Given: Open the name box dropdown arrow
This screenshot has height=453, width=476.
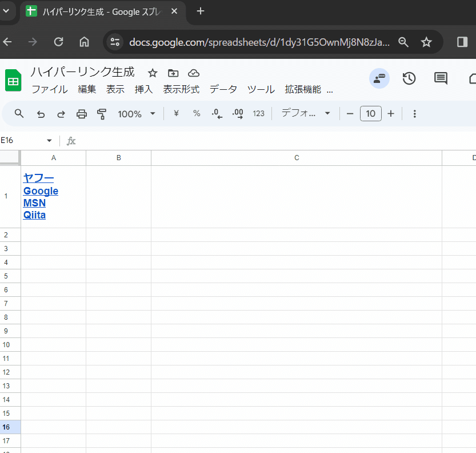Looking at the screenshot, I should point(49,140).
